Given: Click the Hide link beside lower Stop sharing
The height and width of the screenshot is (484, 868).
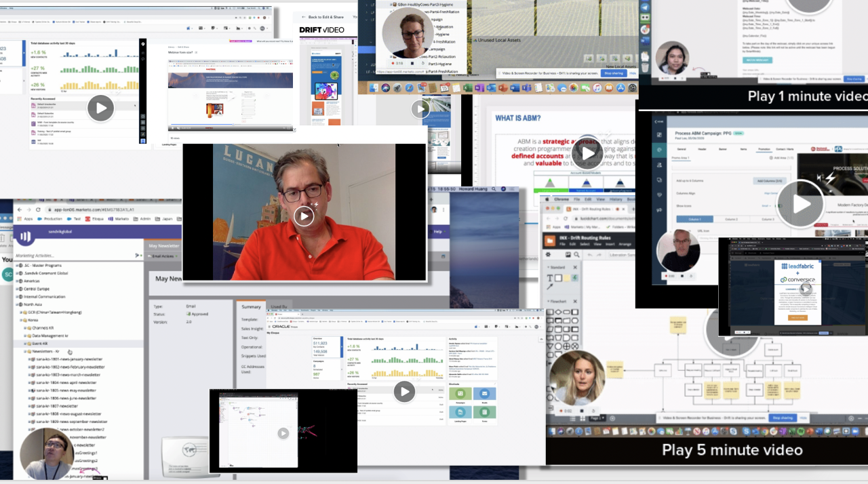Looking at the screenshot, I should click(804, 418).
